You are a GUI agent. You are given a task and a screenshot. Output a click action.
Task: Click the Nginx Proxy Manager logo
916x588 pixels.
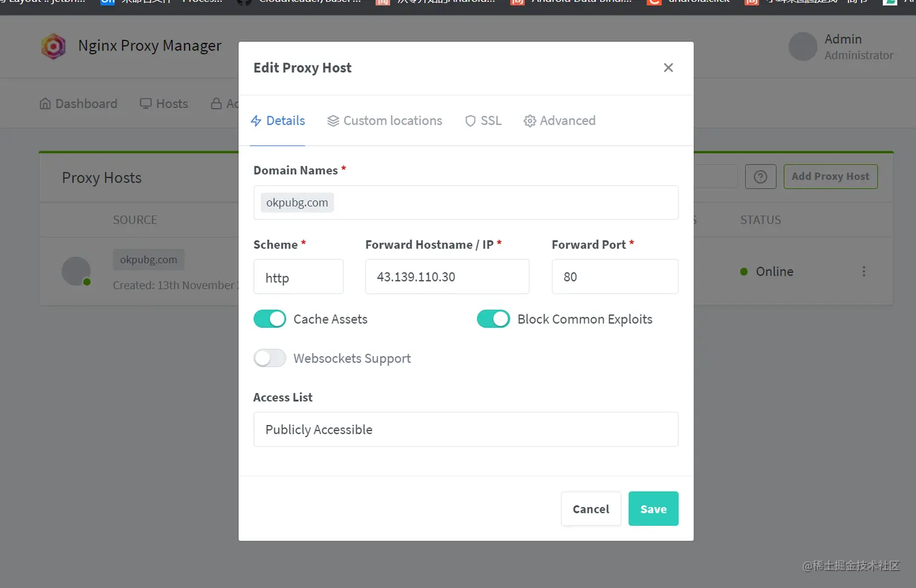(x=53, y=46)
